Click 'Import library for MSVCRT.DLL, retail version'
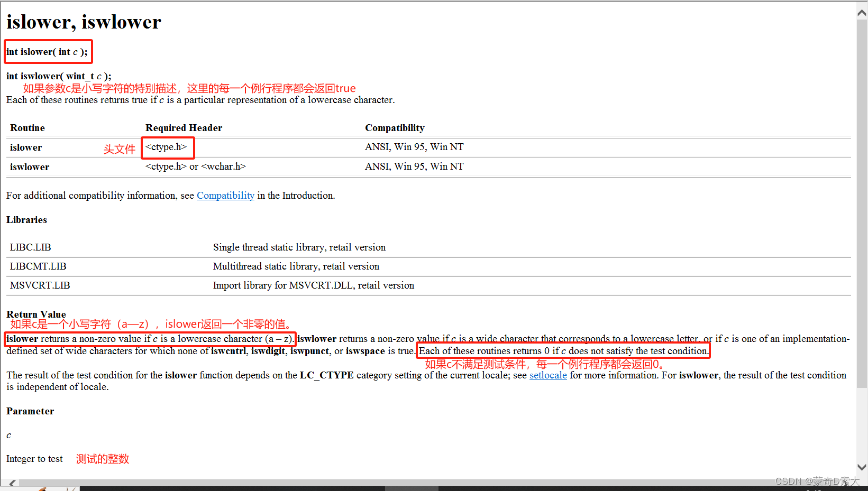Image resolution: width=868 pixels, height=491 pixels. coord(314,285)
